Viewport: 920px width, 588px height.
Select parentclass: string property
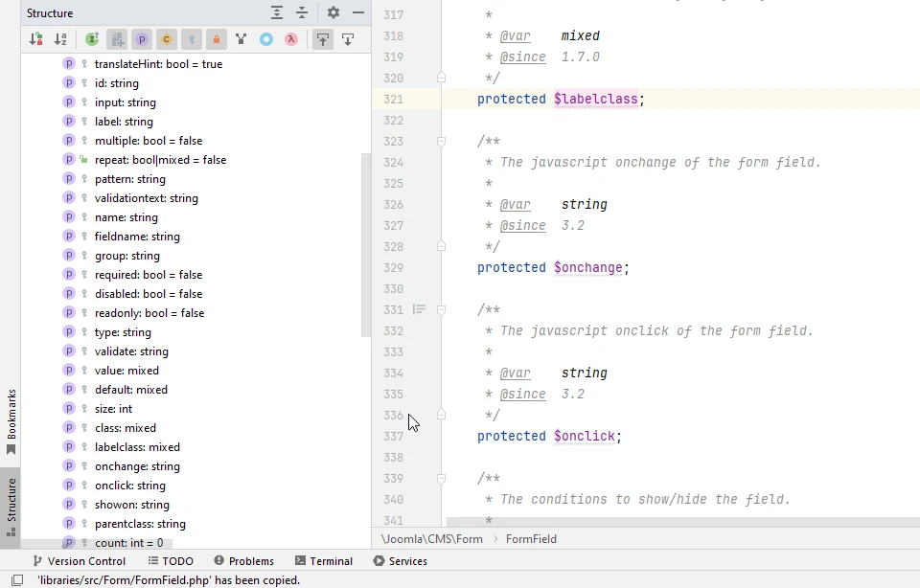(140, 524)
